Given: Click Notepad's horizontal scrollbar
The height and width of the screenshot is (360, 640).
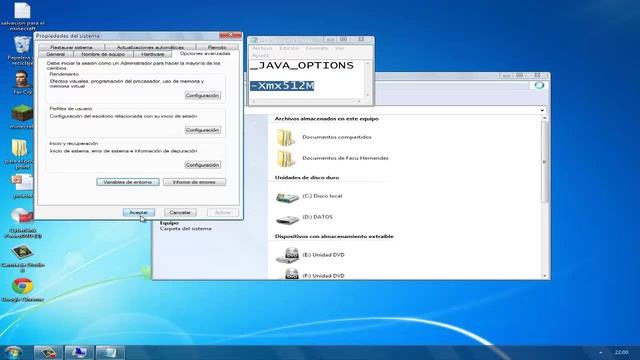Looking at the screenshot, I should [x=307, y=101].
